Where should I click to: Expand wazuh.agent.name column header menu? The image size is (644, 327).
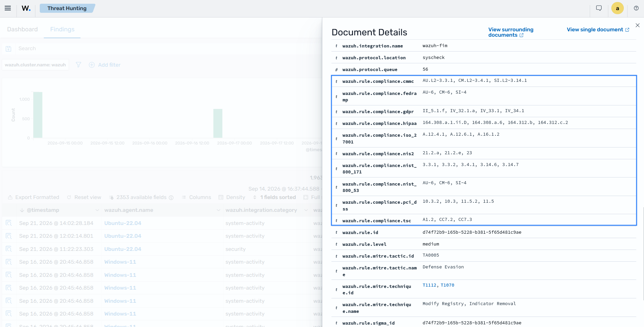point(218,210)
